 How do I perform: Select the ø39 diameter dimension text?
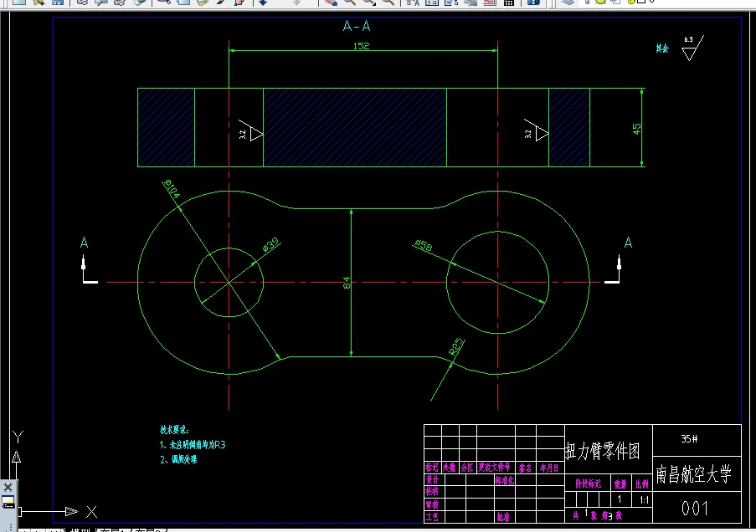coord(271,245)
